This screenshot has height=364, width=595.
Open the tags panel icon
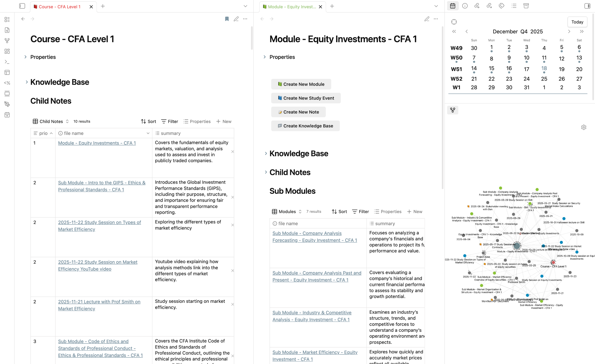pyautogui.click(x=501, y=6)
